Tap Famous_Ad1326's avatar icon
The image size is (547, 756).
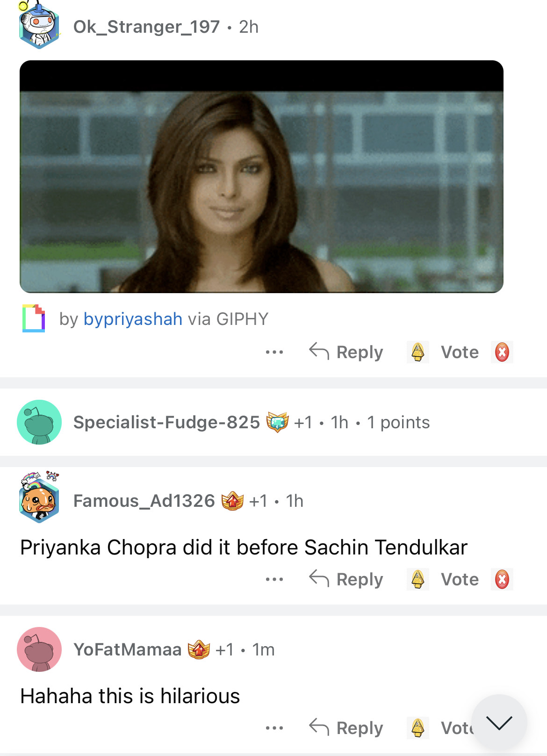(39, 498)
